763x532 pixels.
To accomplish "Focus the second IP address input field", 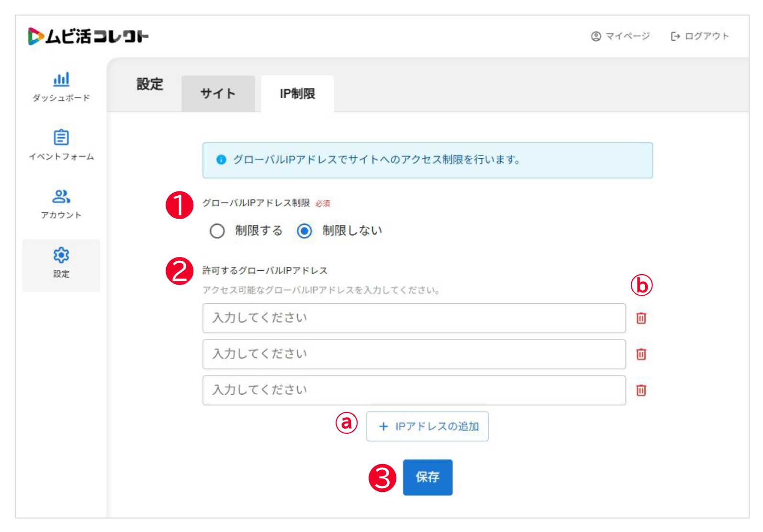I will pos(414,354).
